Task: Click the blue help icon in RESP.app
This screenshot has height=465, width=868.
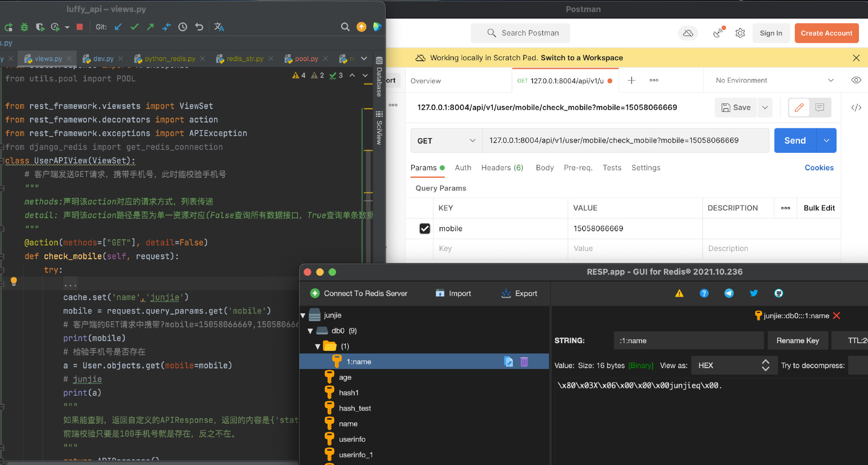Action: [x=704, y=293]
